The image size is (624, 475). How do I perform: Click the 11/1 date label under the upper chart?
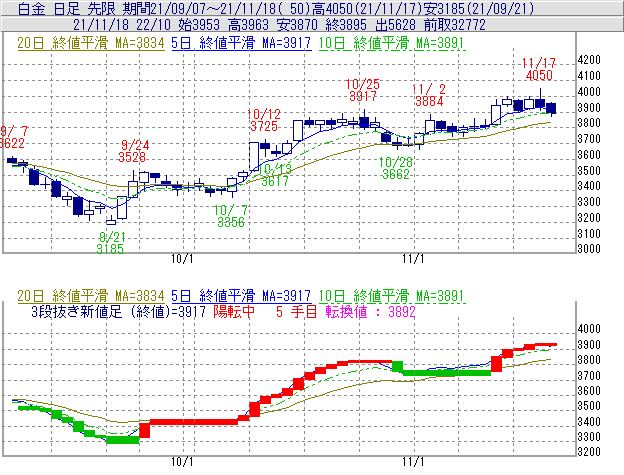tap(413, 259)
